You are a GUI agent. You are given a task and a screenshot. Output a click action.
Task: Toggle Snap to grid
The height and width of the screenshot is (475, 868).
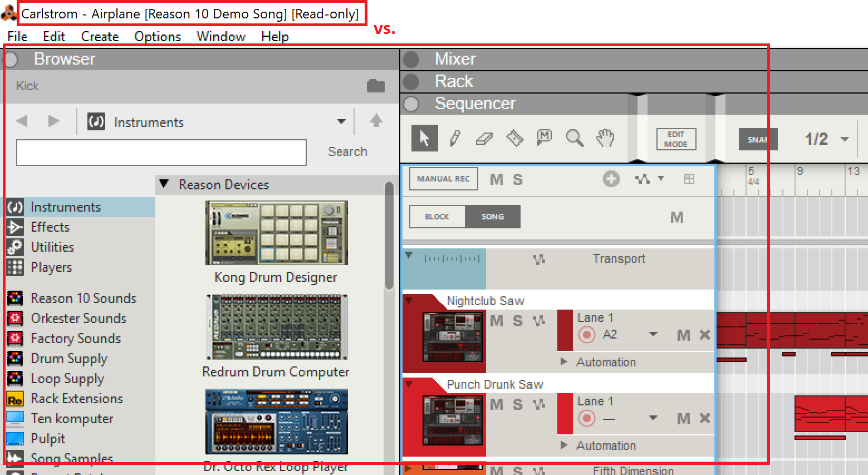(x=758, y=139)
